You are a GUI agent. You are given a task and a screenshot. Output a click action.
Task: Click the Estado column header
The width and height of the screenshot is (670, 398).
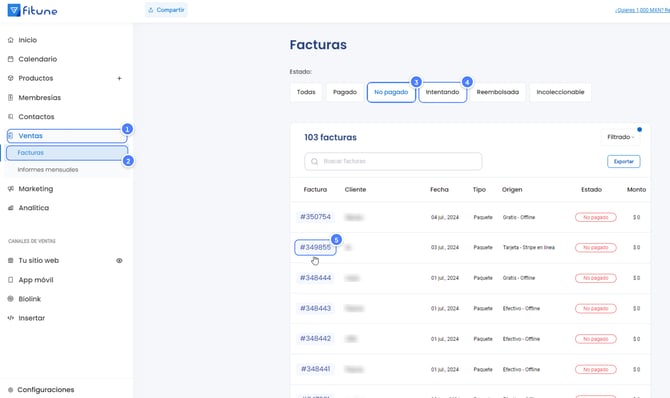coord(591,189)
